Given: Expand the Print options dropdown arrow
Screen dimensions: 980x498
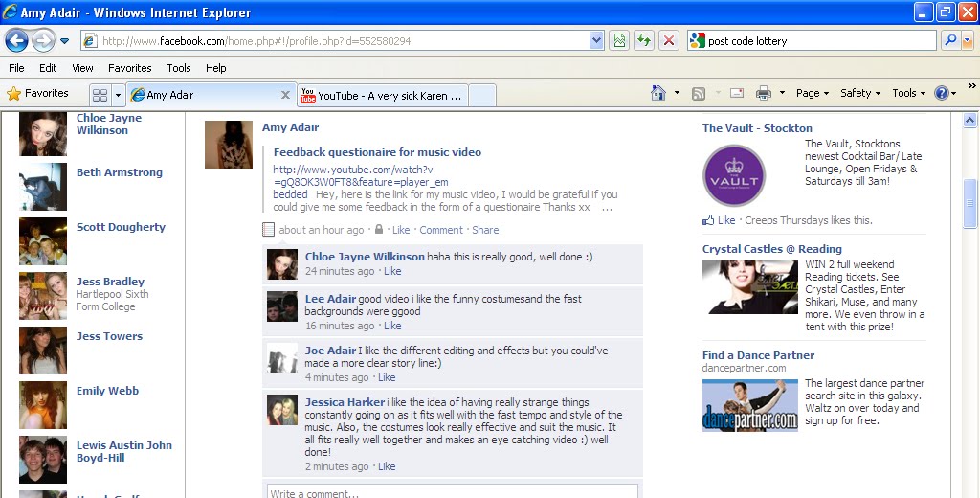Looking at the screenshot, I should click(782, 93).
